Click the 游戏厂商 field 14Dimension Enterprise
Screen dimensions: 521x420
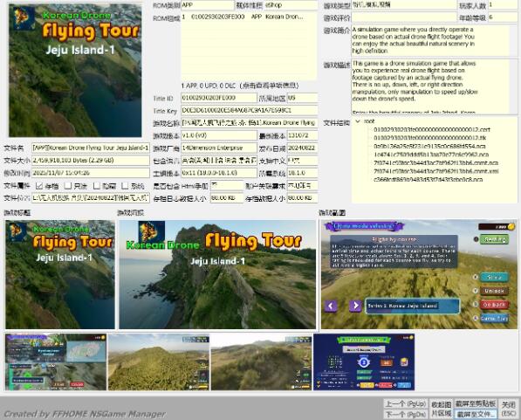(x=219, y=148)
